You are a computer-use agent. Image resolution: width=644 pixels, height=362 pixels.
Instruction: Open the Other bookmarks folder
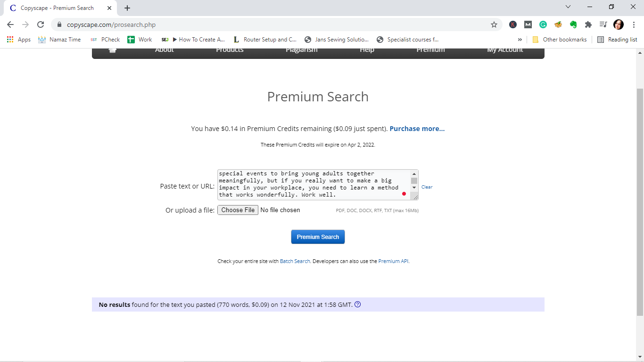pyautogui.click(x=560, y=40)
